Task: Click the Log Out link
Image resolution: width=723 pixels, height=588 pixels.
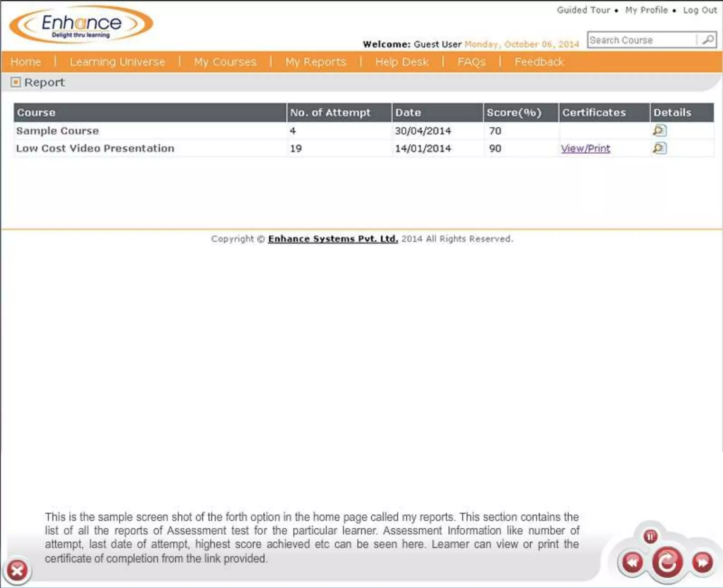Action: tap(700, 10)
